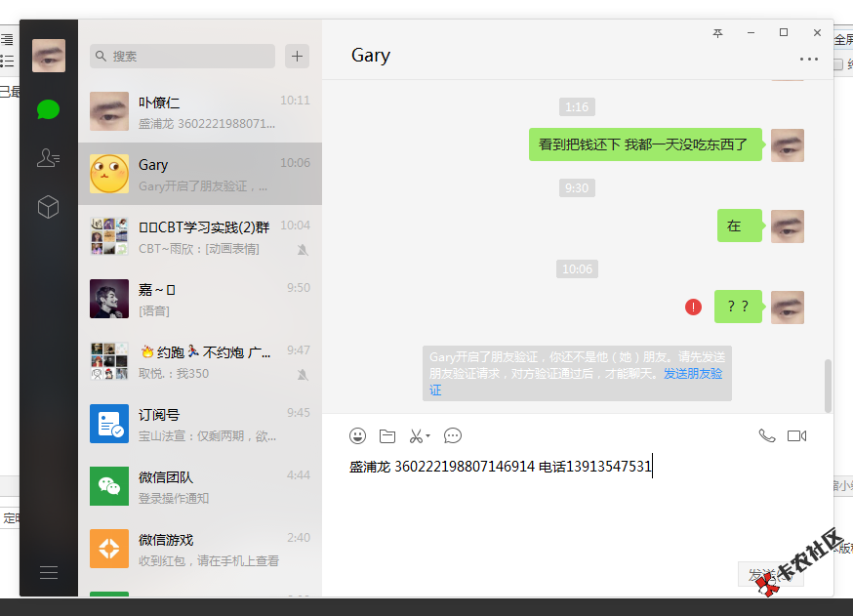Open chat info three-dots menu
Viewport: 853px width, 616px height.
click(x=809, y=59)
